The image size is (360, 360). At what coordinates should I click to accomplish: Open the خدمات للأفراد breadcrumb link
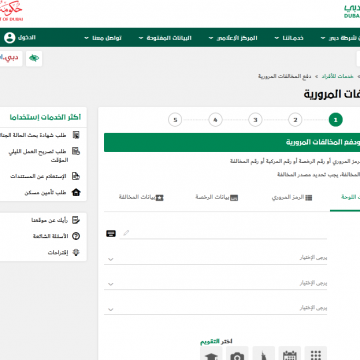pos(337,77)
